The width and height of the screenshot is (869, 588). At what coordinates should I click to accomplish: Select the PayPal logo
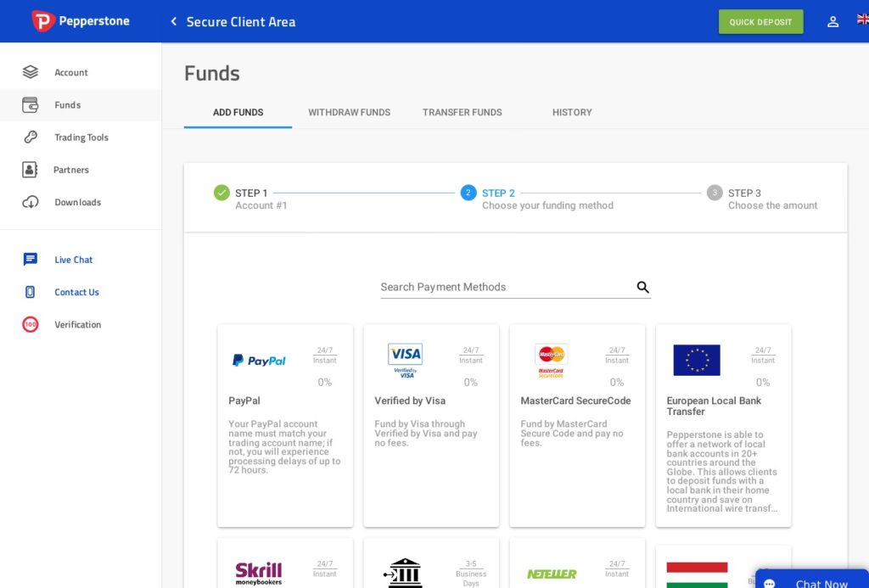259,361
